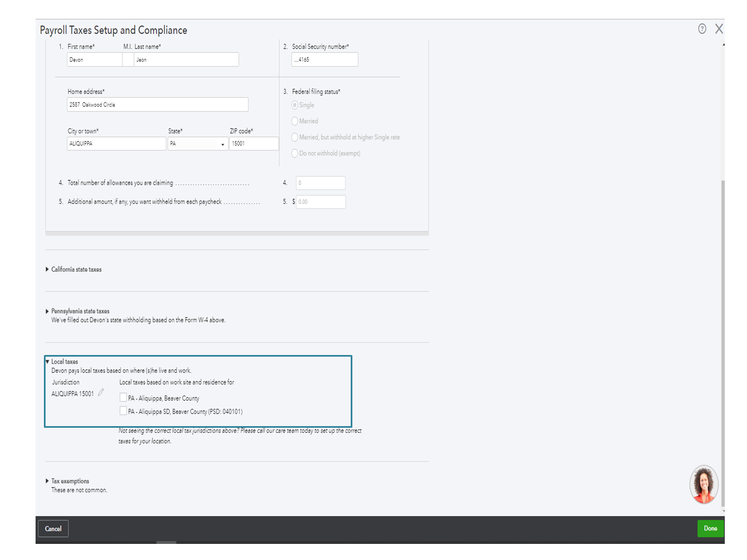Click 'Devon pays local taxes based on' text
The image size is (747, 560).
pos(121,371)
